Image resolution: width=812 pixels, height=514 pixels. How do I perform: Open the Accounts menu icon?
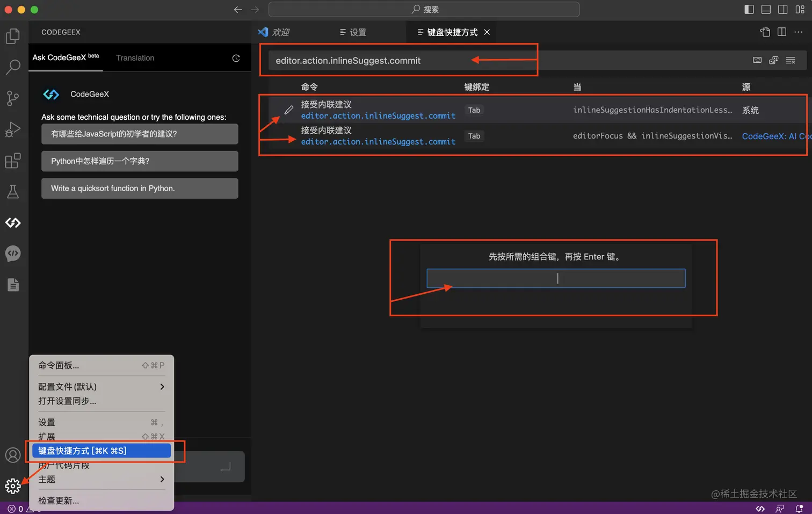[x=13, y=455]
